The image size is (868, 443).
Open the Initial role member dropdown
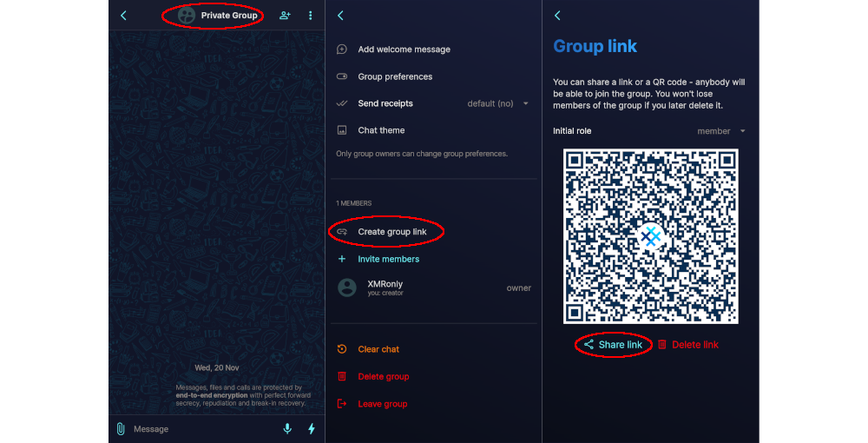721,131
